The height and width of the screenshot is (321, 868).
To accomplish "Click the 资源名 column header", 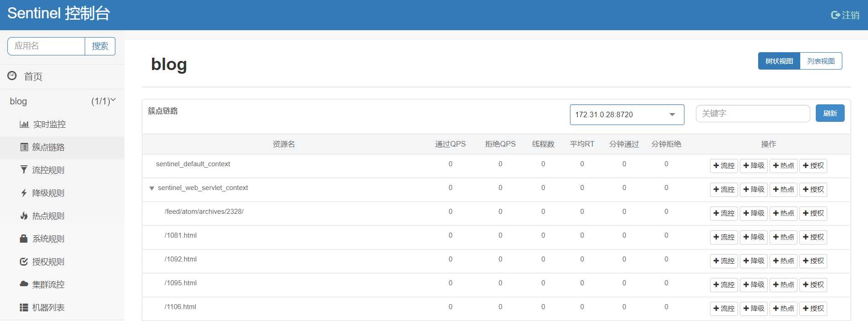I will click(x=284, y=144).
